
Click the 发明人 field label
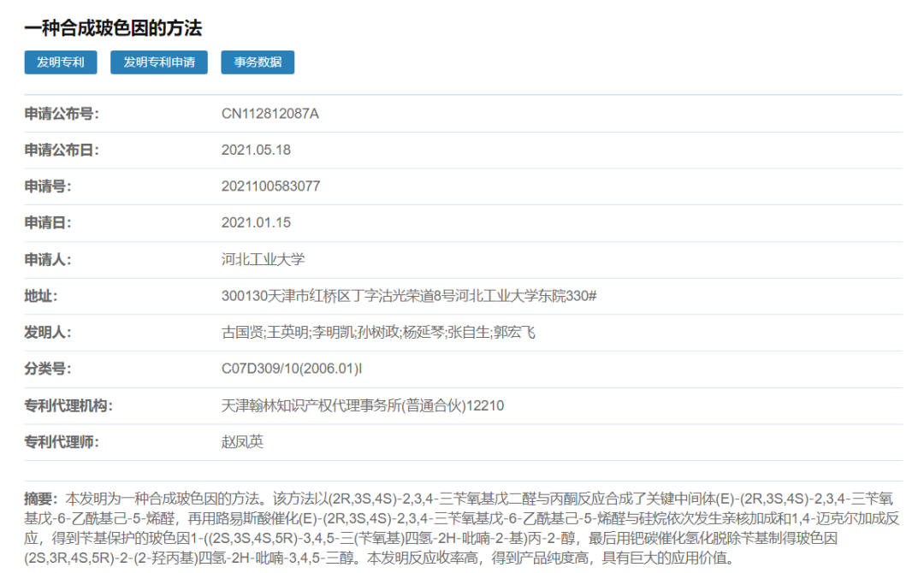(x=48, y=333)
